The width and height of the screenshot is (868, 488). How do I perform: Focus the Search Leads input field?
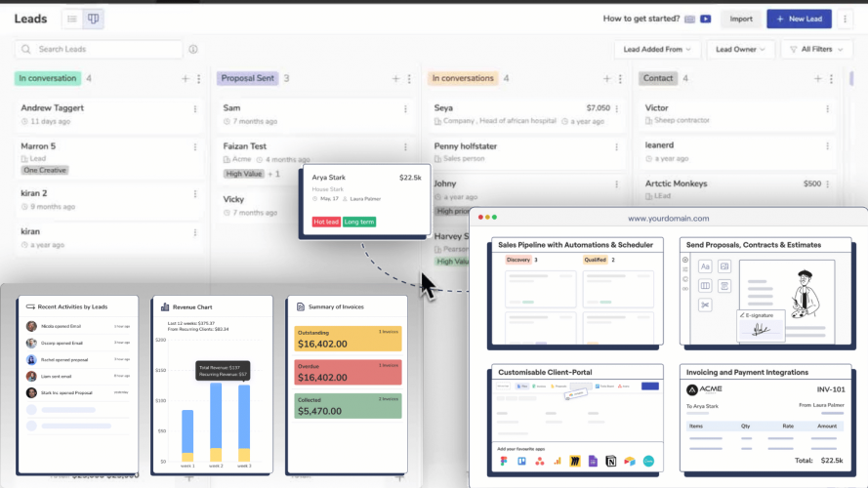[99, 49]
